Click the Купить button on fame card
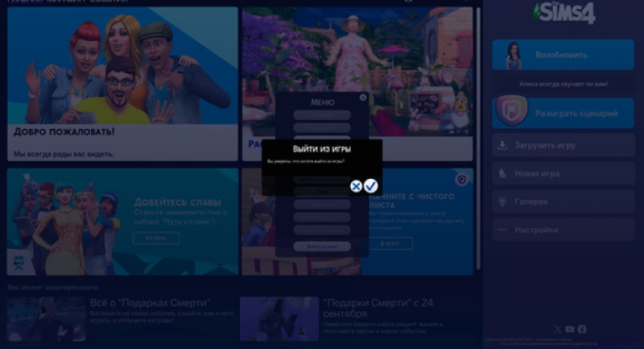Viewport: 644px width, 349px height. tap(156, 238)
